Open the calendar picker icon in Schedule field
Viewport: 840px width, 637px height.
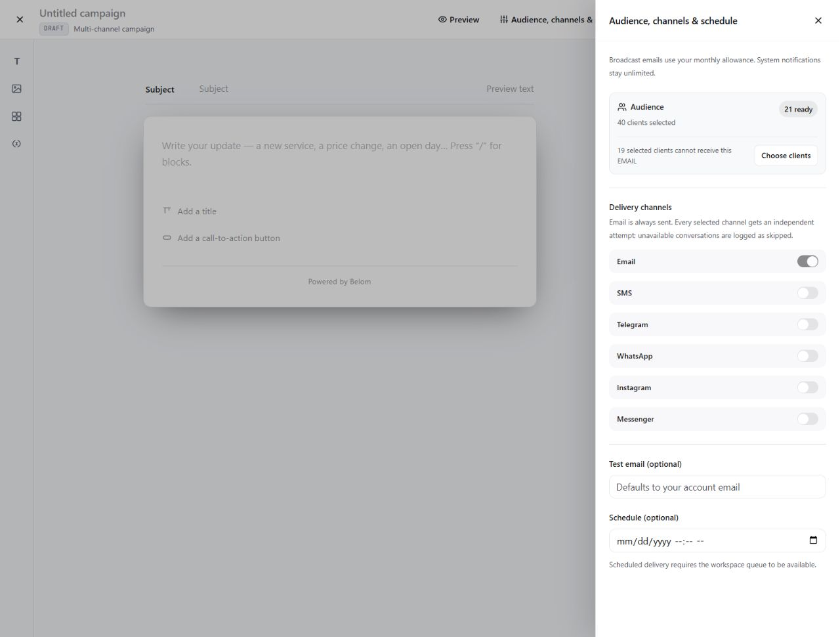(813, 540)
